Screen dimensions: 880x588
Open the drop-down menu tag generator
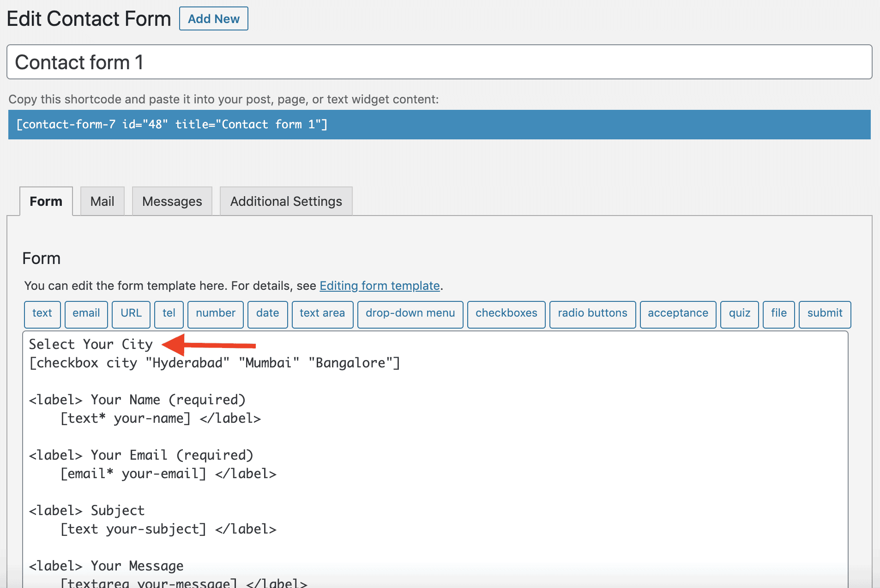(410, 313)
